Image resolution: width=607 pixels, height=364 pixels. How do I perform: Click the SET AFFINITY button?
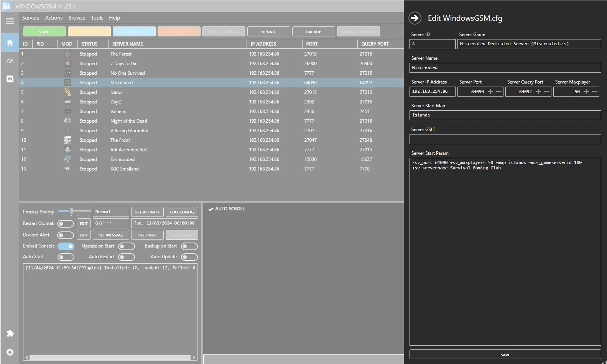point(147,212)
